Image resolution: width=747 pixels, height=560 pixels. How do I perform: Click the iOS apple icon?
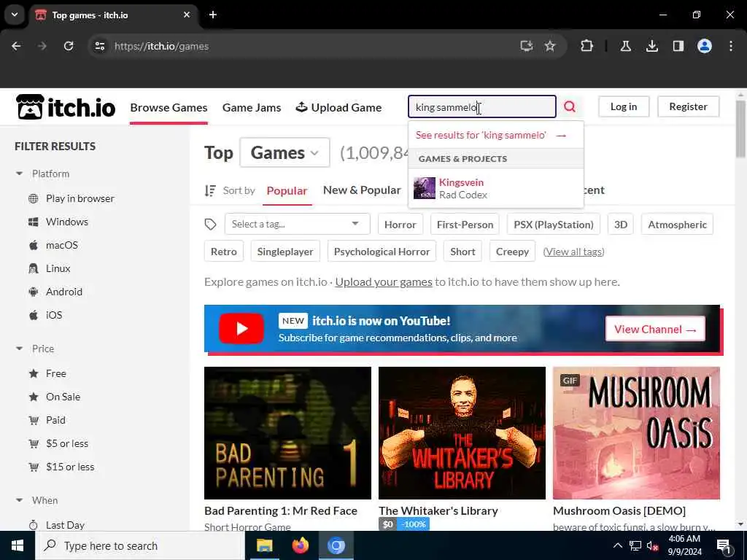pos(34,315)
